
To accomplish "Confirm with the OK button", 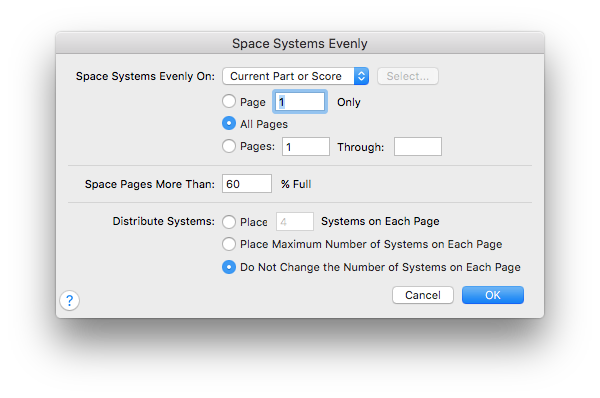I will (493, 295).
